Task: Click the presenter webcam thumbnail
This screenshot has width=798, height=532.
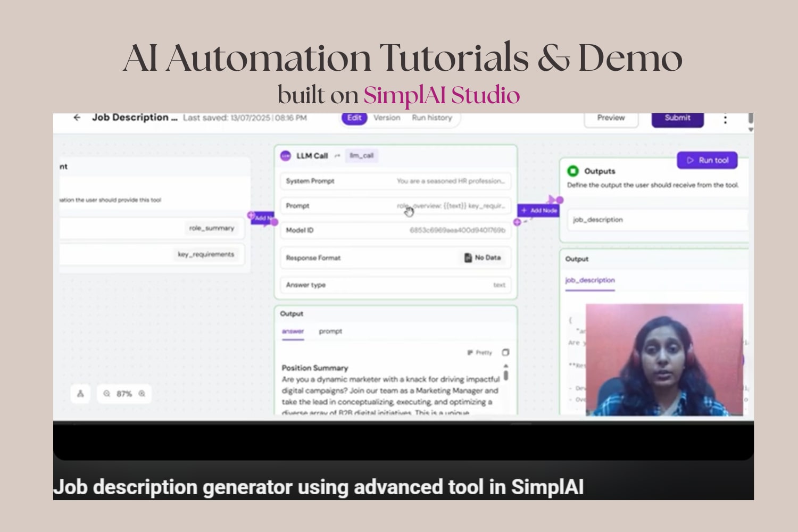Action: pos(664,360)
